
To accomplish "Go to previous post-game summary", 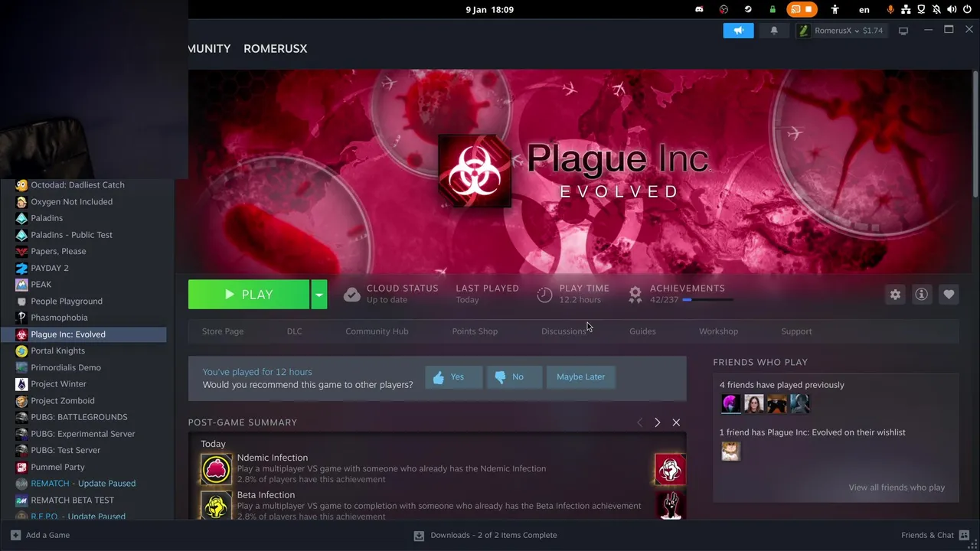I will click(x=639, y=422).
